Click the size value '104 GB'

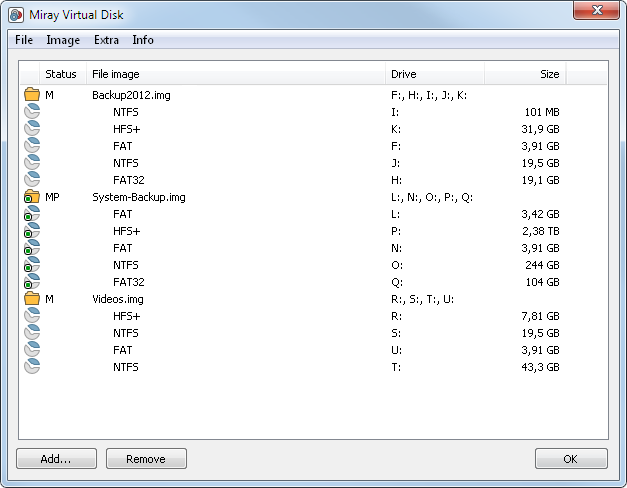542,282
